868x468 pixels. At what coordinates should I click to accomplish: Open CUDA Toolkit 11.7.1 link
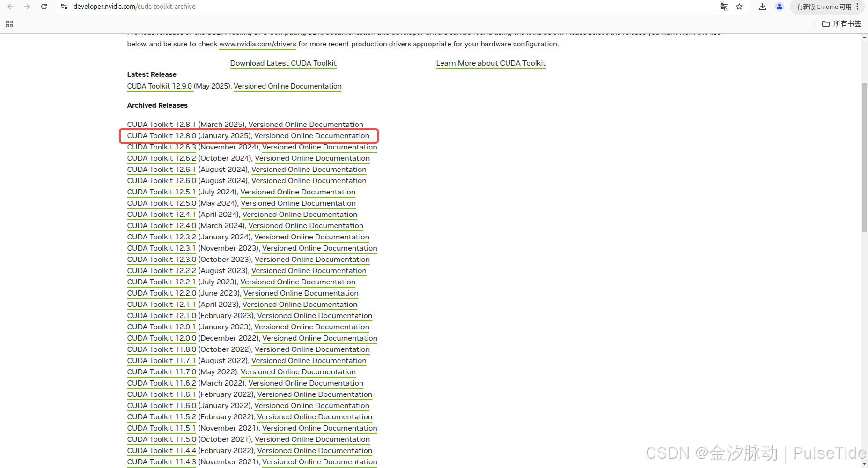point(162,361)
